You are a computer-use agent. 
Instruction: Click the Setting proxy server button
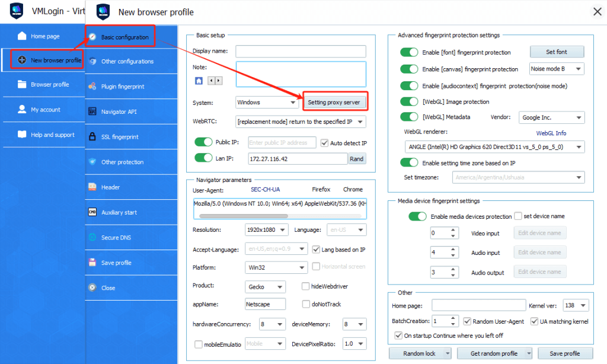coord(335,101)
